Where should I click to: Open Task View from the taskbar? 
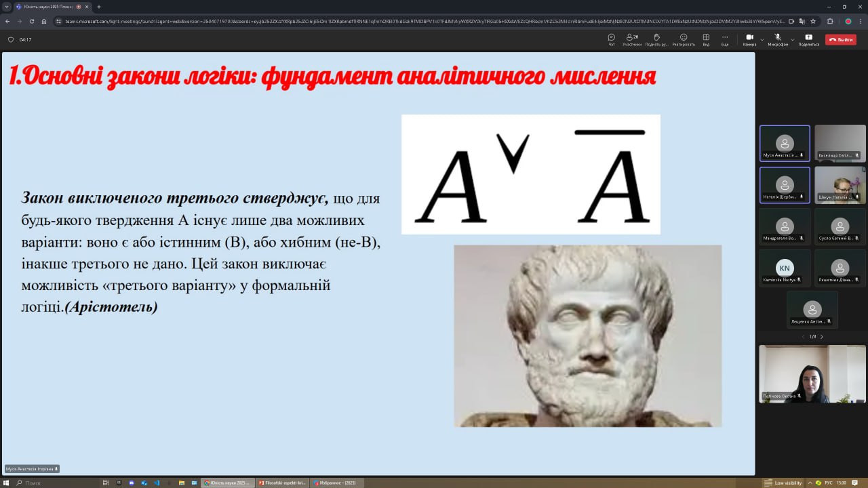coord(106,483)
